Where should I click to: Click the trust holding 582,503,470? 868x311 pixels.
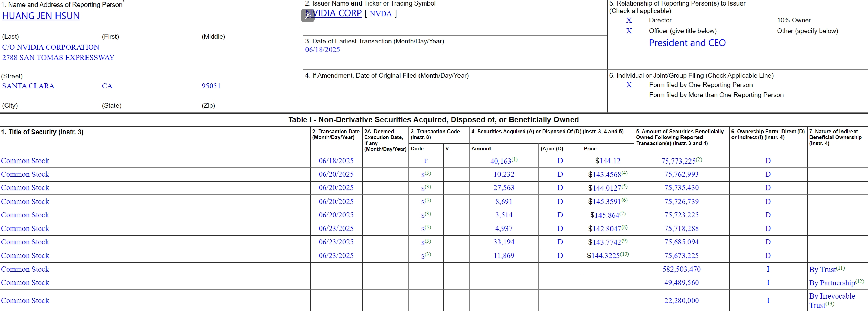[x=682, y=269]
